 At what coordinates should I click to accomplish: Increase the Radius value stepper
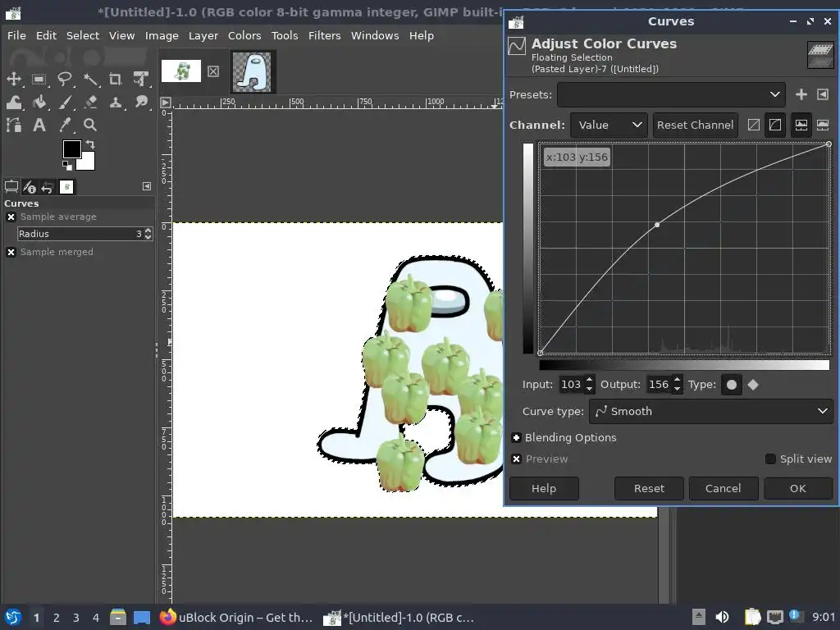148,231
